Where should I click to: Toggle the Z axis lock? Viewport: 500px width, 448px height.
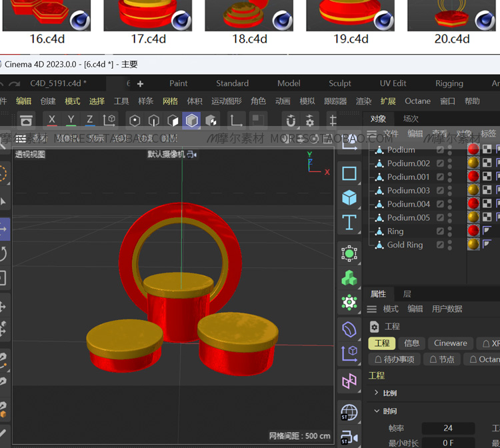89,120
